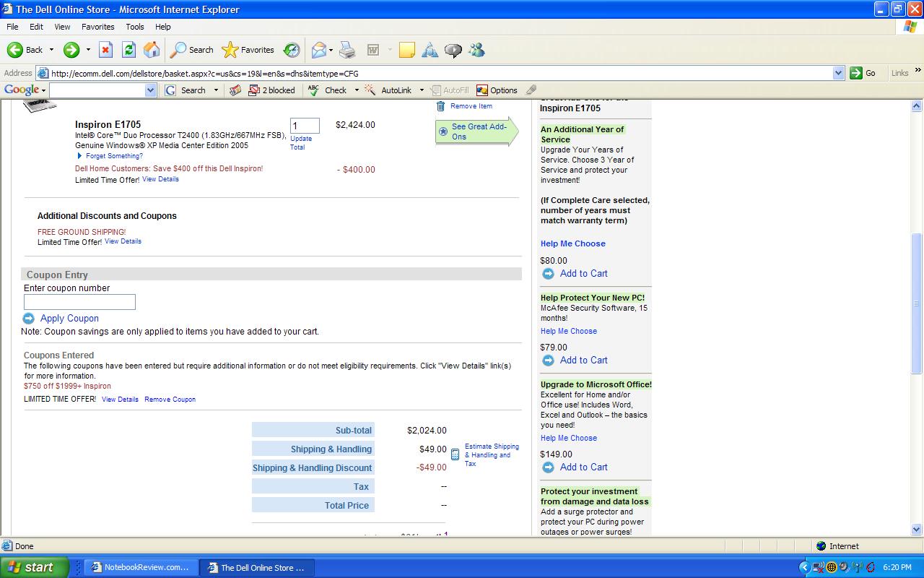Click the coupon number input field

coord(79,302)
